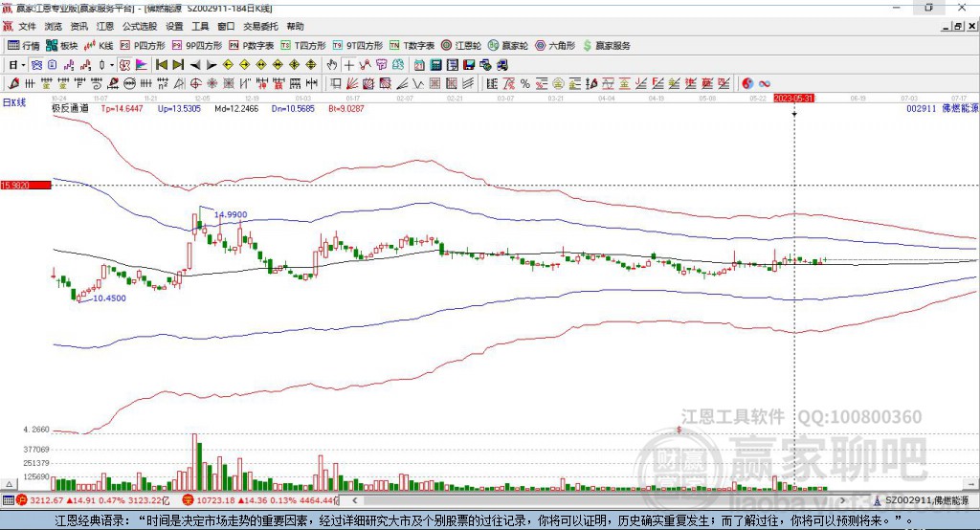
Task: Click the 沪 Shanghai index status entry
Action: coord(93,500)
